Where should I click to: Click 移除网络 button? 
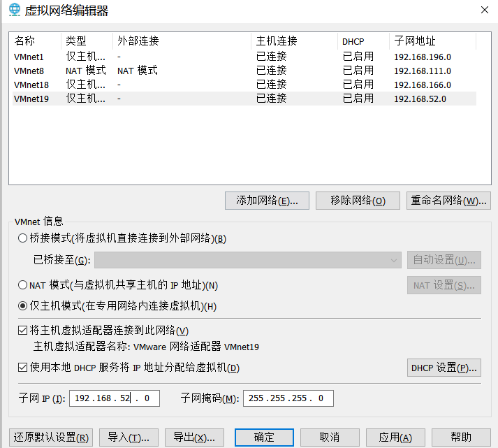tap(358, 201)
